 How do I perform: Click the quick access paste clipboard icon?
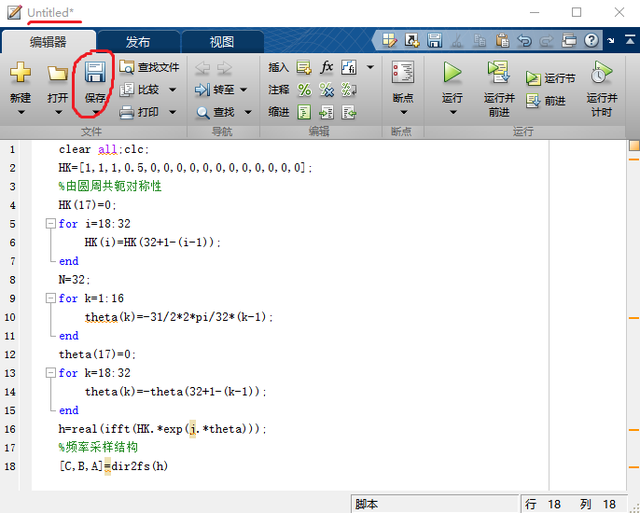point(502,40)
